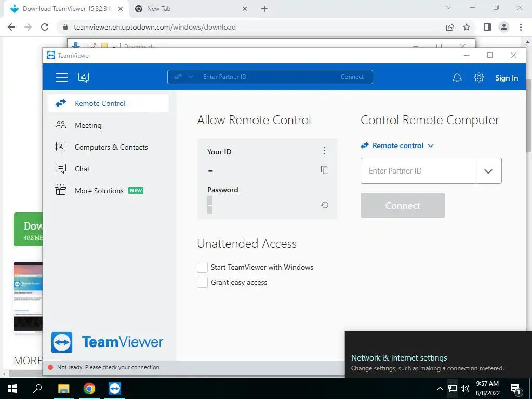Open the TeamViewer hamburger menu
Viewport: 532px width, 399px height.
click(62, 77)
